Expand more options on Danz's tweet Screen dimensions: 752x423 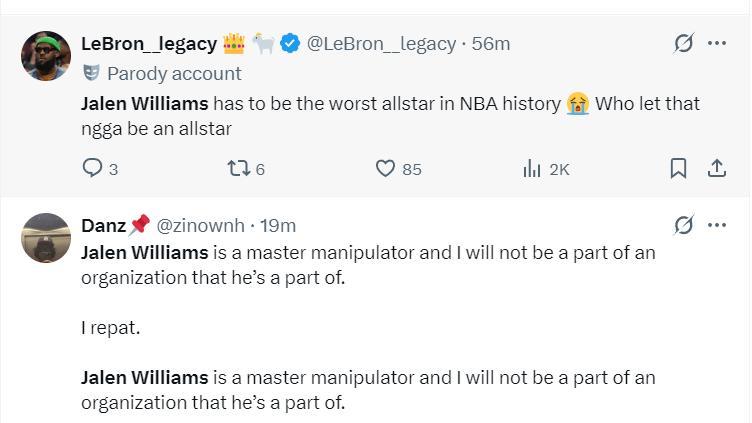tap(717, 225)
